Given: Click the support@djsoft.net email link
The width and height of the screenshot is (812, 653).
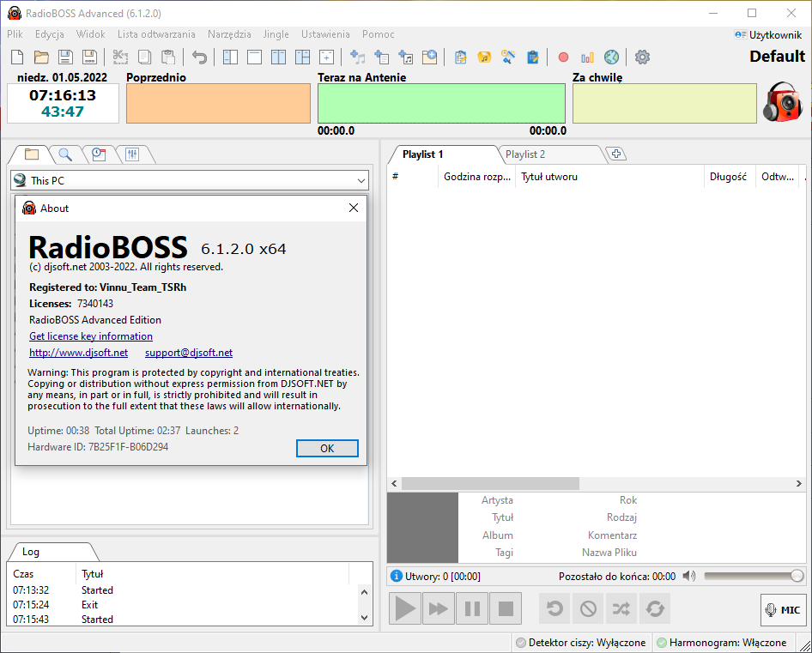Looking at the screenshot, I should tap(189, 353).
